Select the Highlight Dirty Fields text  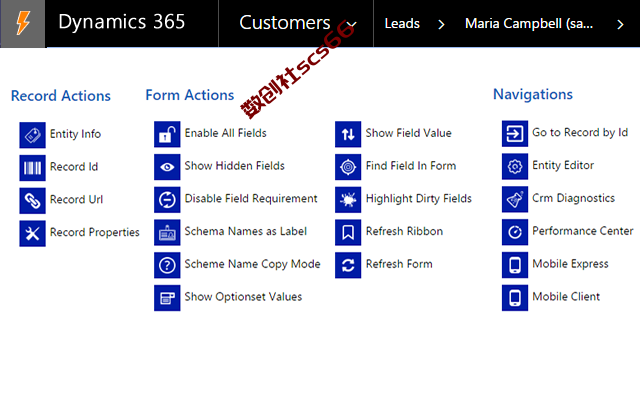418,199
